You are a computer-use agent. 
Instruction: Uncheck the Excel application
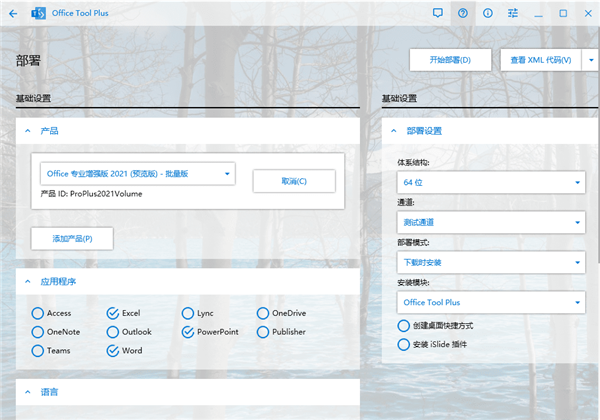coord(112,313)
